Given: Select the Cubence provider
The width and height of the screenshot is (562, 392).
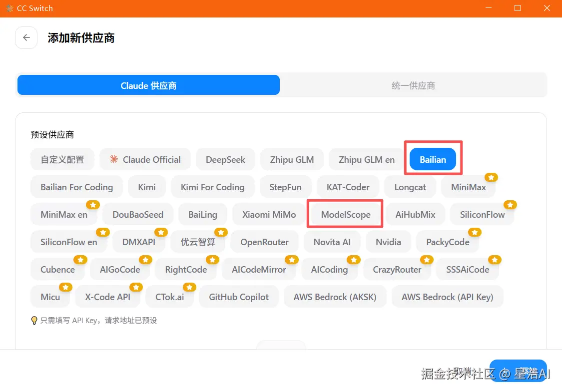Looking at the screenshot, I should (58, 270).
